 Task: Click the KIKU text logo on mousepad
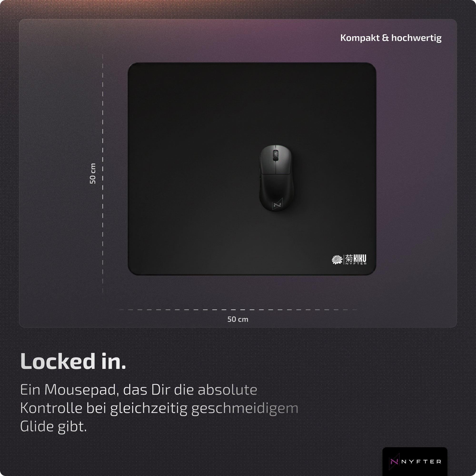point(360,258)
